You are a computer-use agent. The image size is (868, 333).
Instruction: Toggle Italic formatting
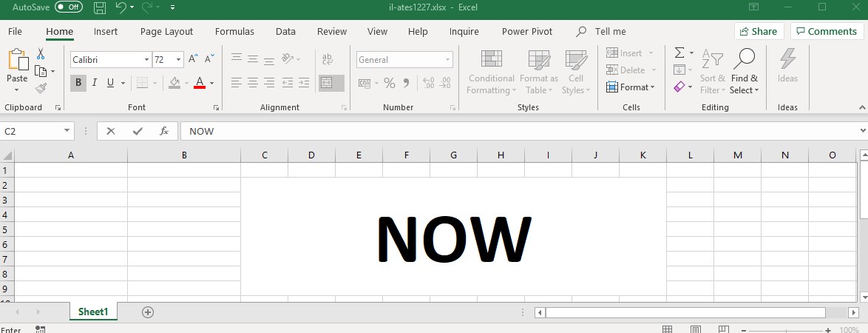(x=95, y=83)
